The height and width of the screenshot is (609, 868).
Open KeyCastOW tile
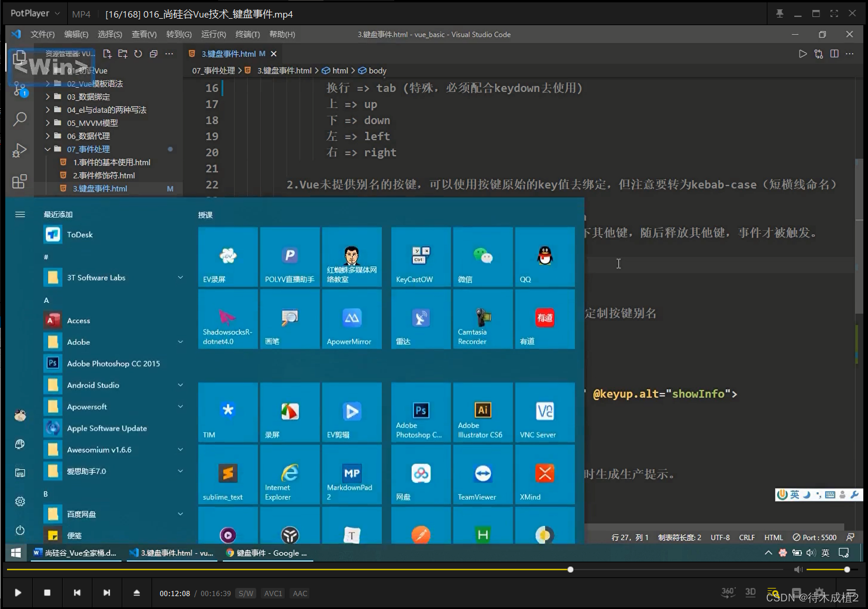(421, 257)
